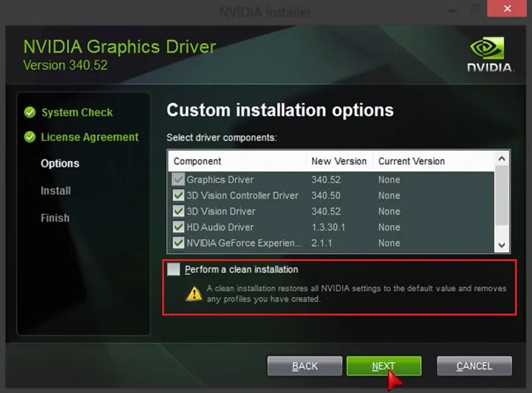Click the component list scrollbar thumb

pyautogui.click(x=502, y=195)
